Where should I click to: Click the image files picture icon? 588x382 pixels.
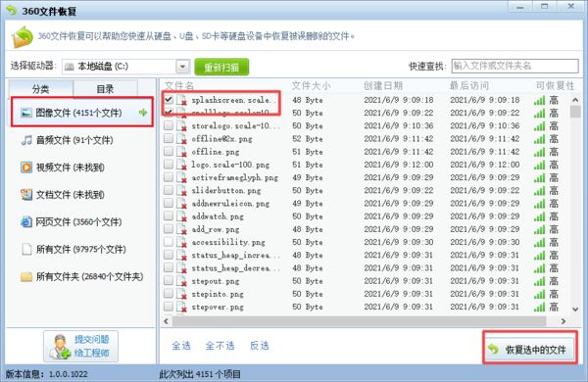click(x=26, y=112)
